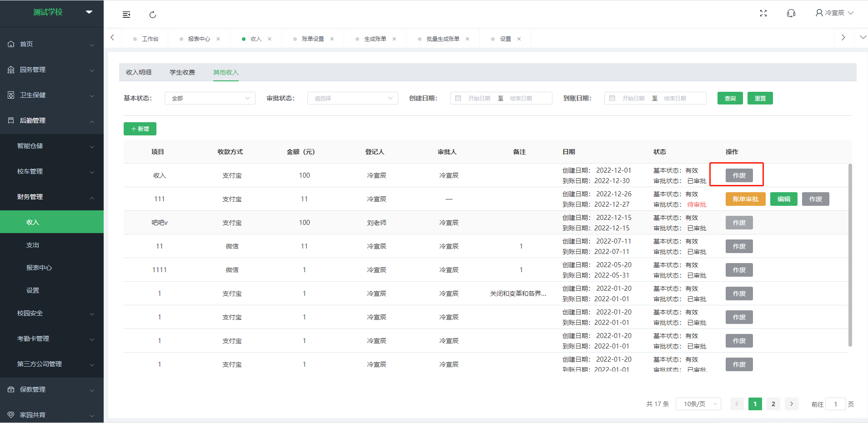Click the 保教管理 sidebar icon
This screenshot has height=423, width=868.
point(11,389)
